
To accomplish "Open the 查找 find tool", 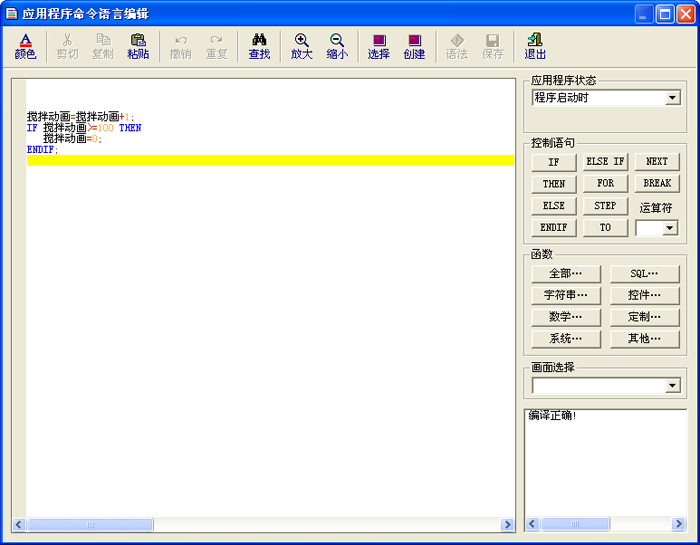I will click(259, 46).
